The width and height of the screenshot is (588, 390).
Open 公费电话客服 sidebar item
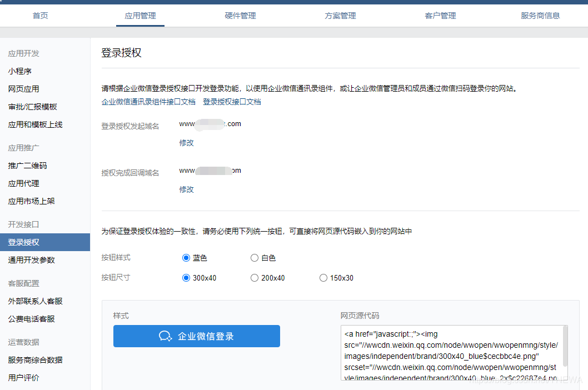coord(32,319)
